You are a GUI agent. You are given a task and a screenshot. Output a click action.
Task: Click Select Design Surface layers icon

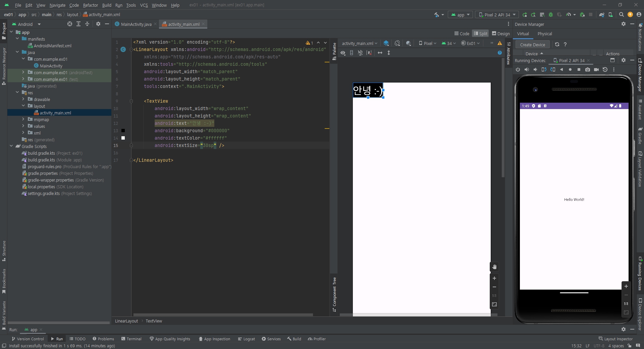[386, 43]
